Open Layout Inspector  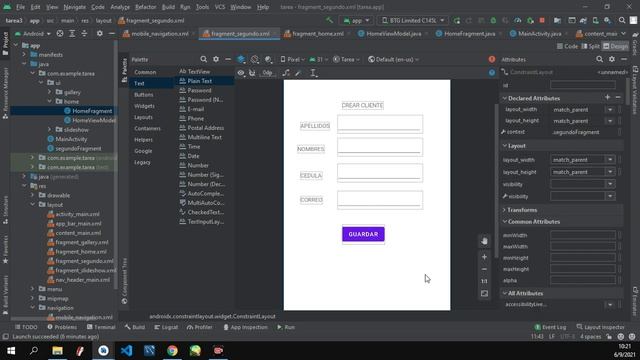[x=600, y=327]
